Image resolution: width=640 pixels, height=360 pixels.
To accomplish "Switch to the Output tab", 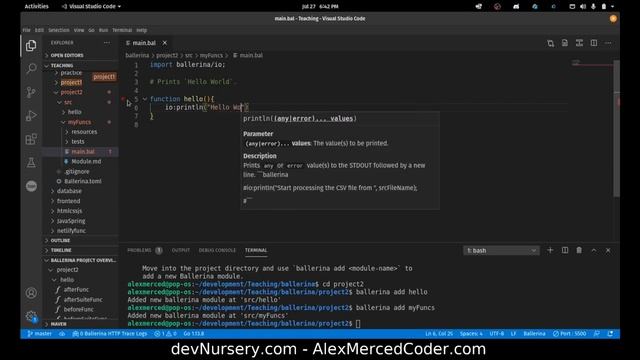I will click(180, 250).
